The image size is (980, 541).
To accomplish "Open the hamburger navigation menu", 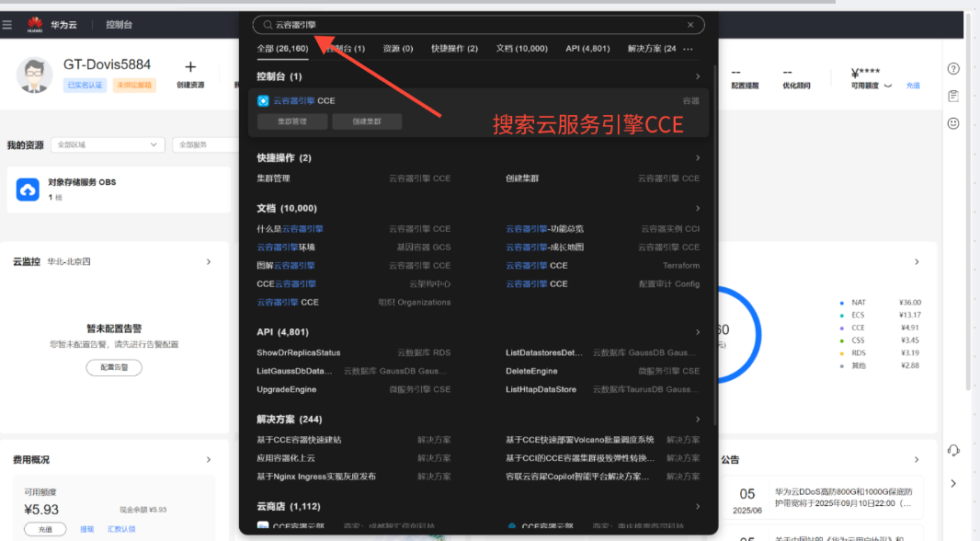I will [x=7, y=25].
